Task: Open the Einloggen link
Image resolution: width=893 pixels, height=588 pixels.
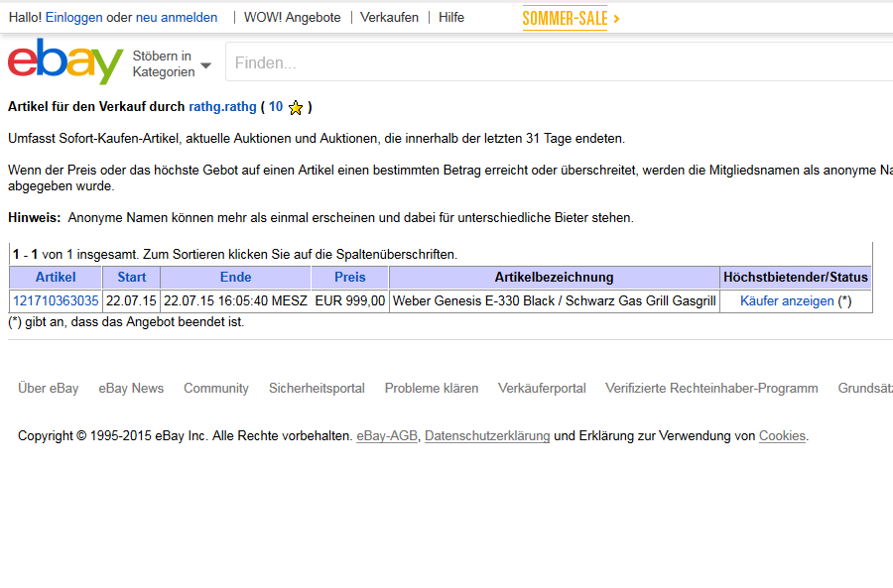Action: click(x=74, y=18)
